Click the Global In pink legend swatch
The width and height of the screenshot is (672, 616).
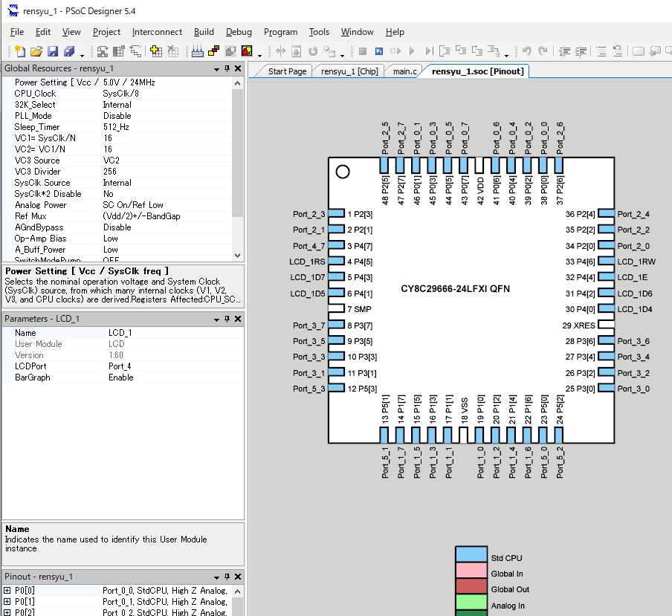(471, 570)
